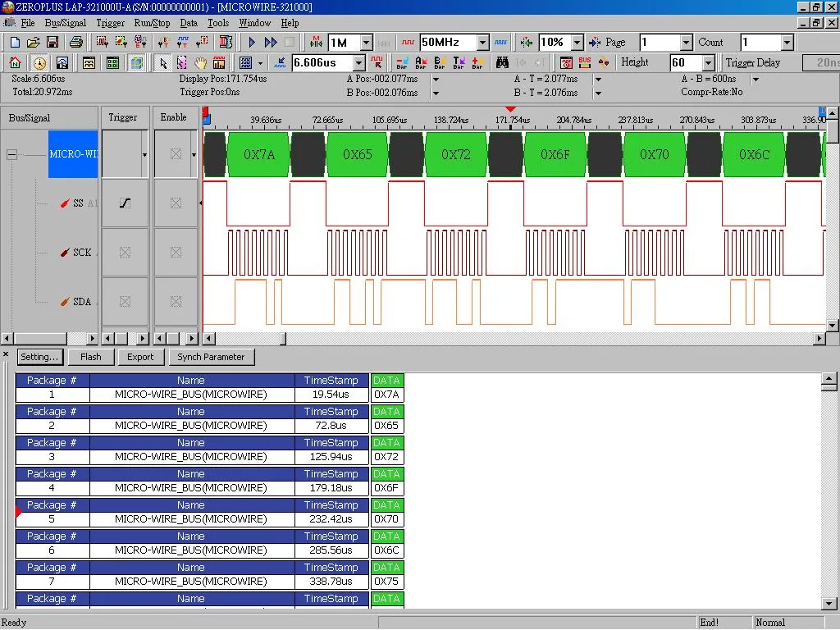Open the Count dropdown

tap(787, 43)
